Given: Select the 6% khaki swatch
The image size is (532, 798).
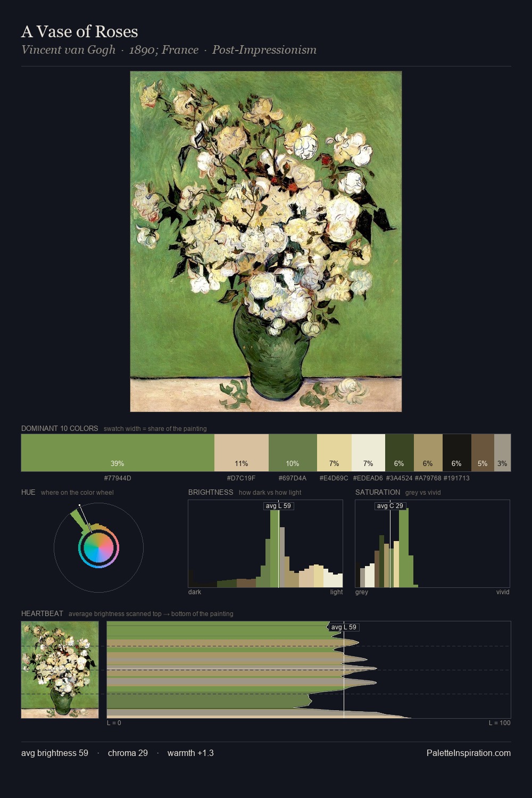Looking at the screenshot, I should pos(428,453).
